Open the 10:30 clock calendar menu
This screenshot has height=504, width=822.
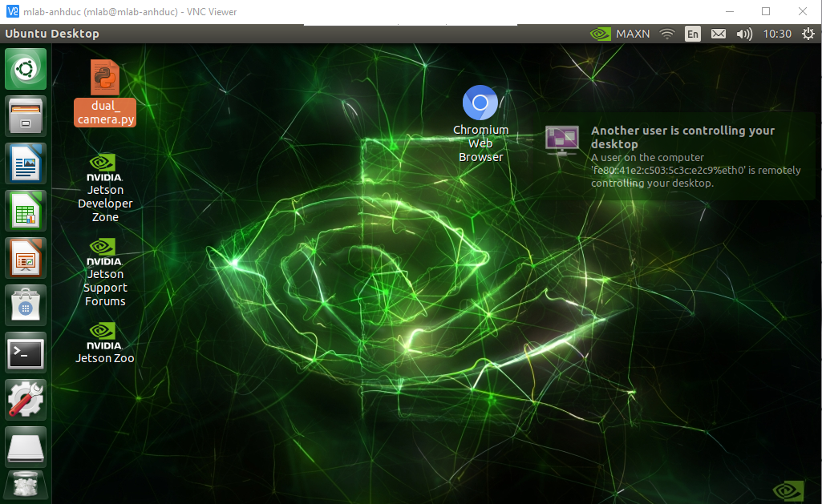[777, 34]
